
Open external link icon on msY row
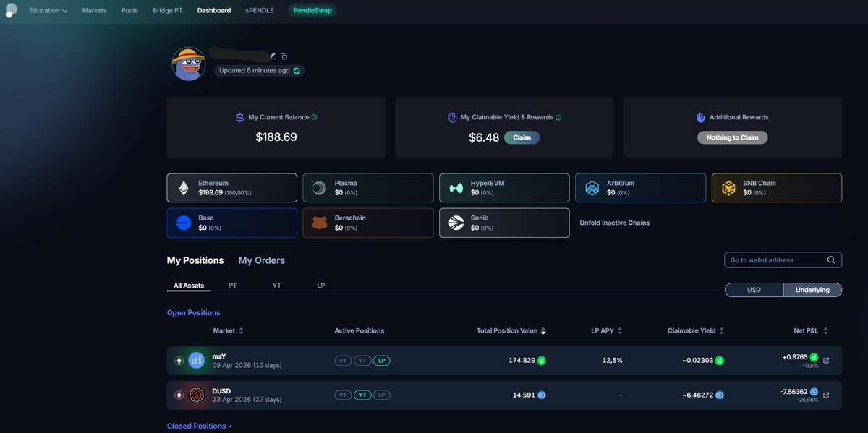[827, 360]
